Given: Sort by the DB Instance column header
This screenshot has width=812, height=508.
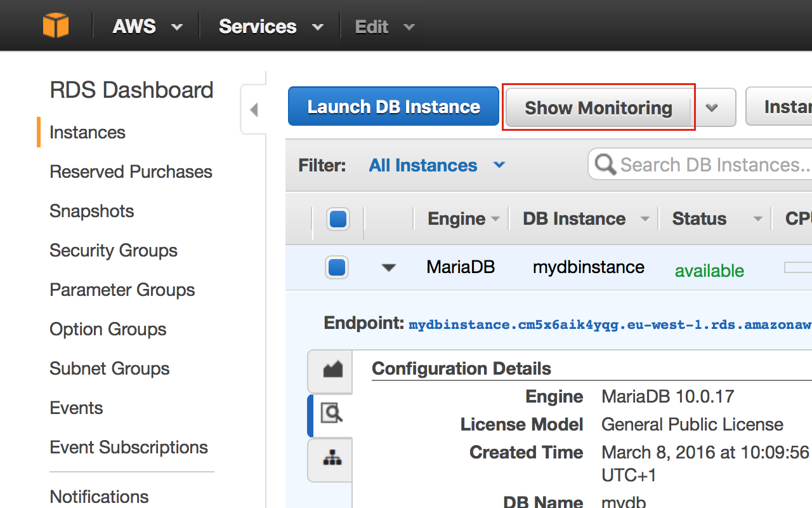Looking at the screenshot, I should click(586, 219).
